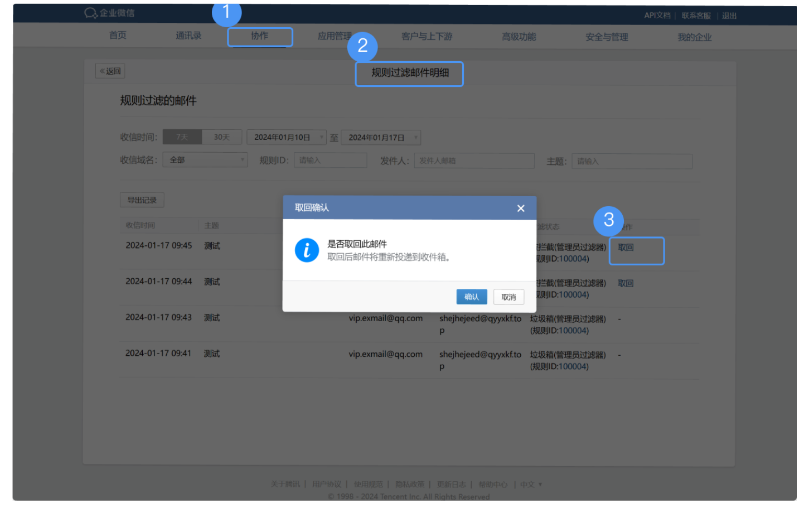Click the 主题 input field
The width and height of the screenshot is (812, 509).
632,161
